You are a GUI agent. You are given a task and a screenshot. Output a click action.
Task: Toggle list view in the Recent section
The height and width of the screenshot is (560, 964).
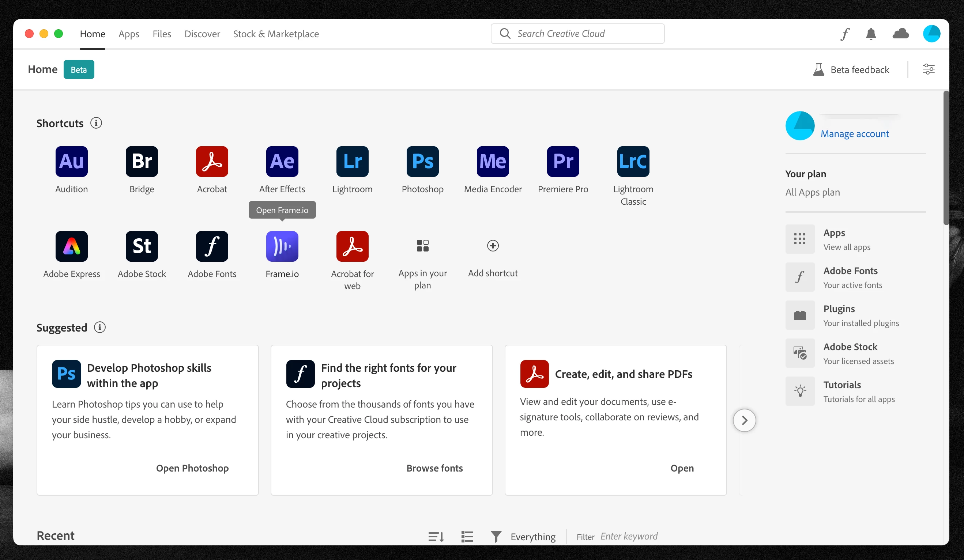coord(467,536)
